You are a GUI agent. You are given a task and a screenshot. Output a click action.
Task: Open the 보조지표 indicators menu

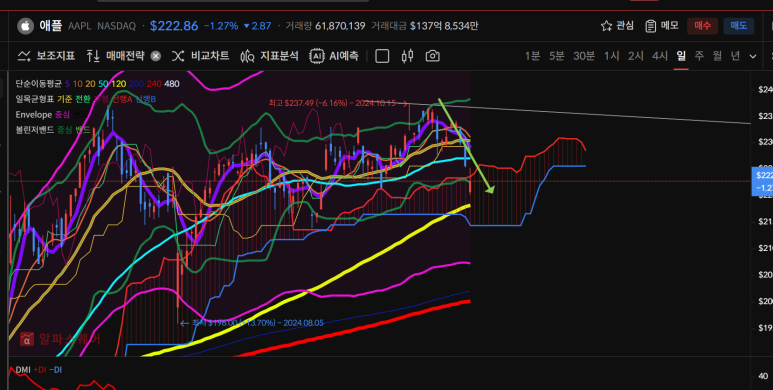click(x=46, y=56)
